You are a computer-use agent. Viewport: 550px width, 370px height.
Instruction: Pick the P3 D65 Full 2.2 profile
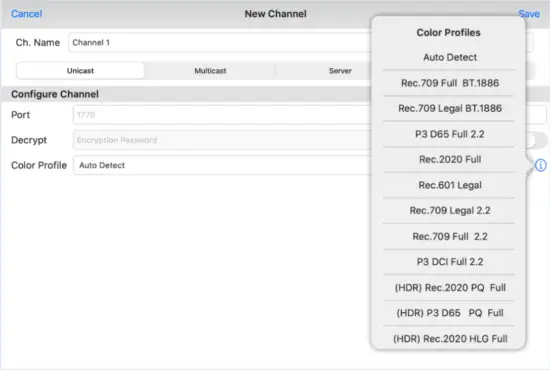pos(450,134)
